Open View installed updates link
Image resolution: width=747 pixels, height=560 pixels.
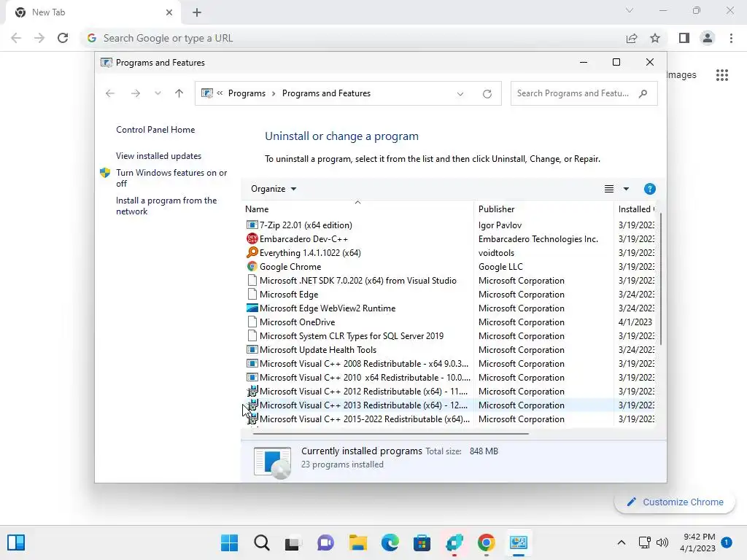pos(158,156)
